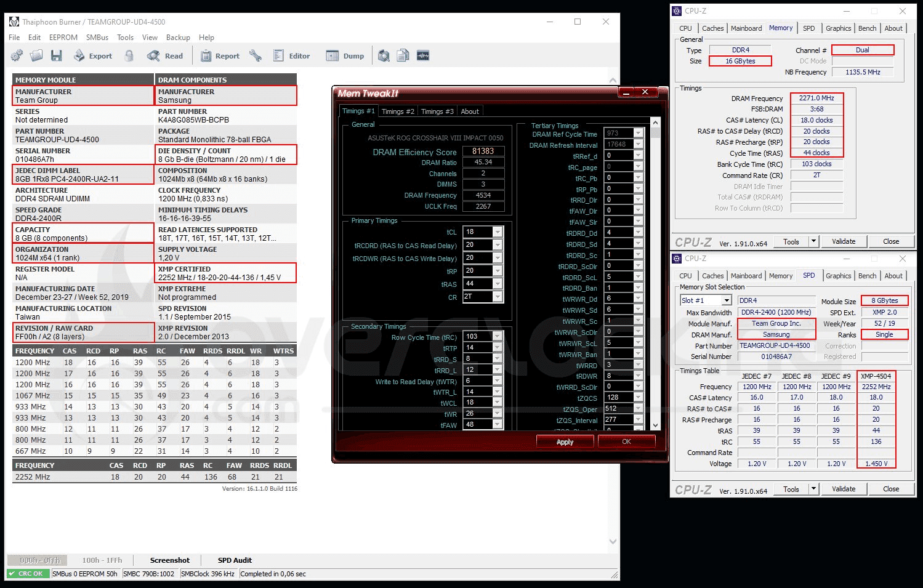
Task: Open settings gear icon in Thaiphoon Burner toolbar
Action: 17,56
